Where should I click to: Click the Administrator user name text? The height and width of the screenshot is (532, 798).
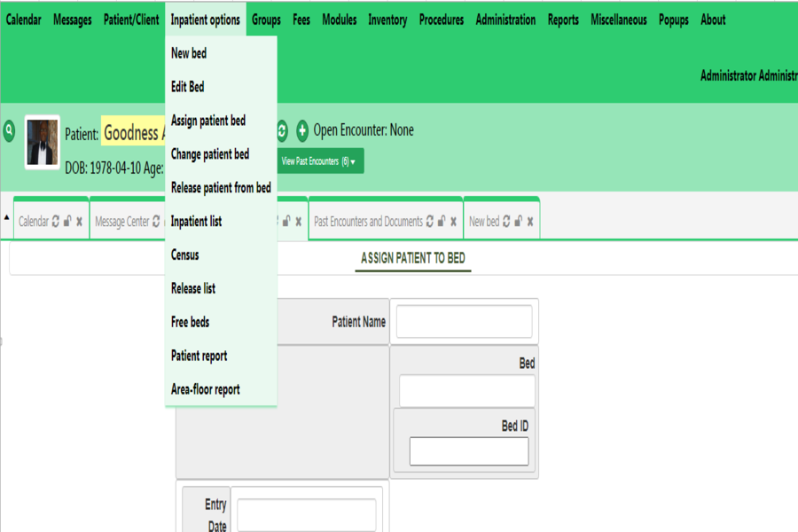pyautogui.click(x=748, y=76)
